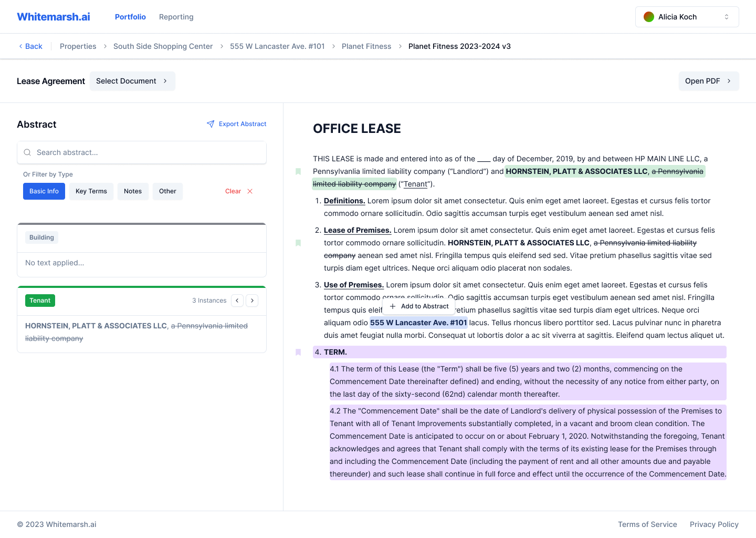Click the green Tenant tag label

click(40, 301)
